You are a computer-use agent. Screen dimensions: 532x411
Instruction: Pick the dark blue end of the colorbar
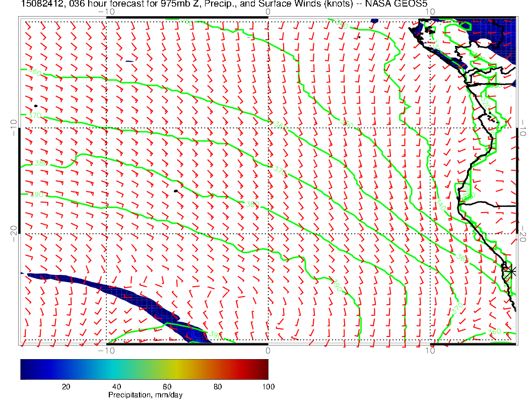pyautogui.click(x=26, y=369)
